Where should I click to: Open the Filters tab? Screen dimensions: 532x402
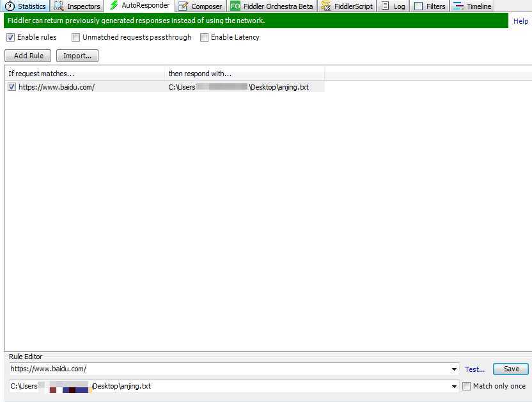[430, 6]
